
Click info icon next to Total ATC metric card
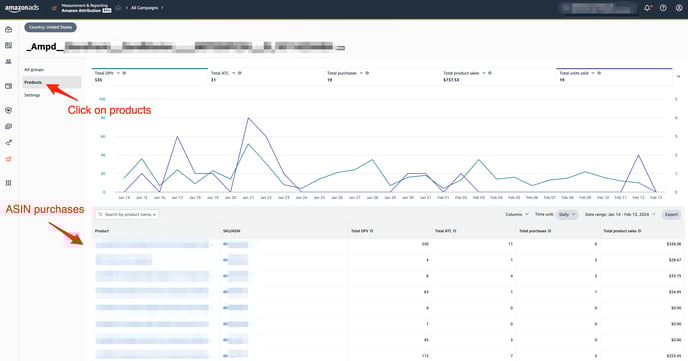240,73
